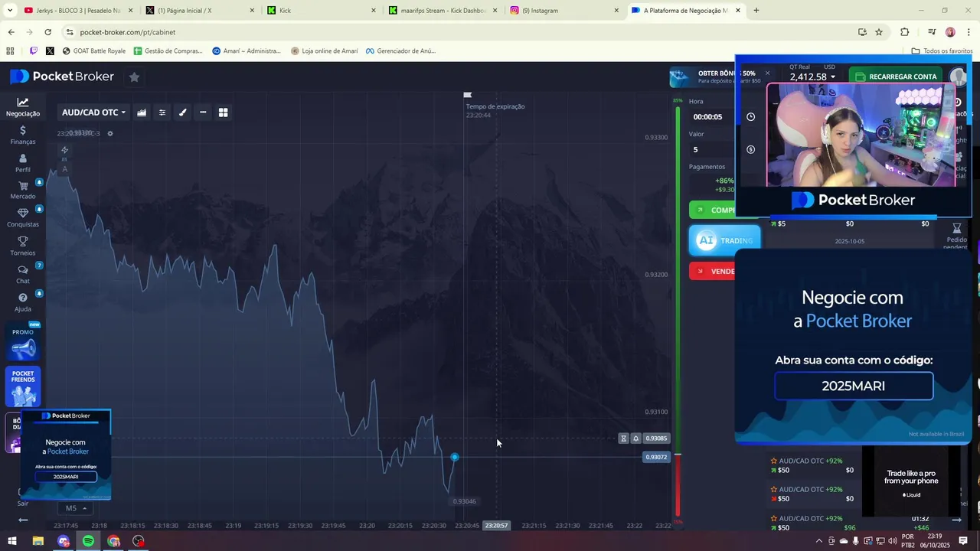Open the GOAT Battle Royale bookmark
The width and height of the screenshot is (980, 551).
click(x=93, y=51)
